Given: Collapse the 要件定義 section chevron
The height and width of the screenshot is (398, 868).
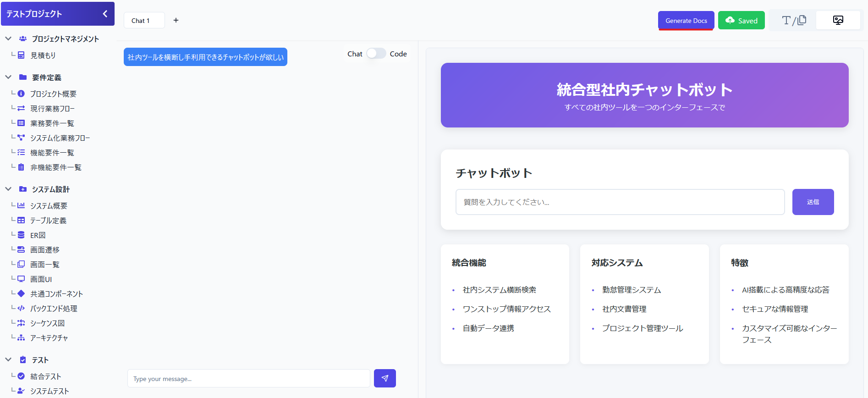Looking at the screenshot, I should 8,77.
